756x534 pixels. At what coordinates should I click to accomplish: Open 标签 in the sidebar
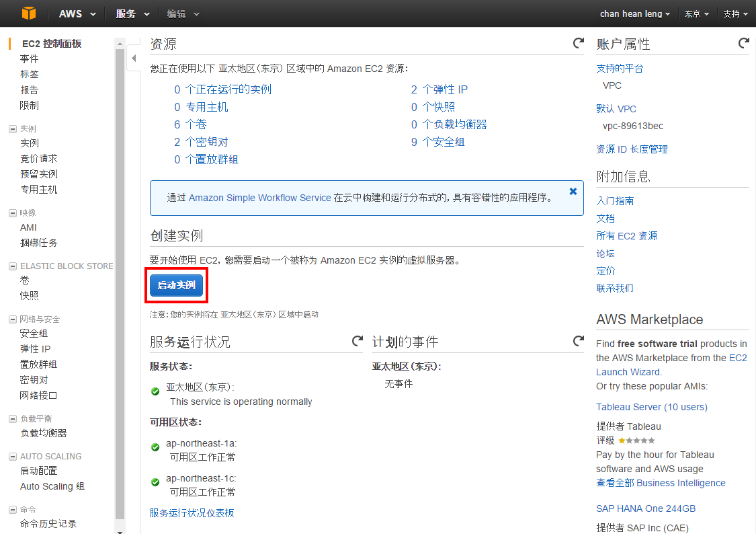point(29,74)
